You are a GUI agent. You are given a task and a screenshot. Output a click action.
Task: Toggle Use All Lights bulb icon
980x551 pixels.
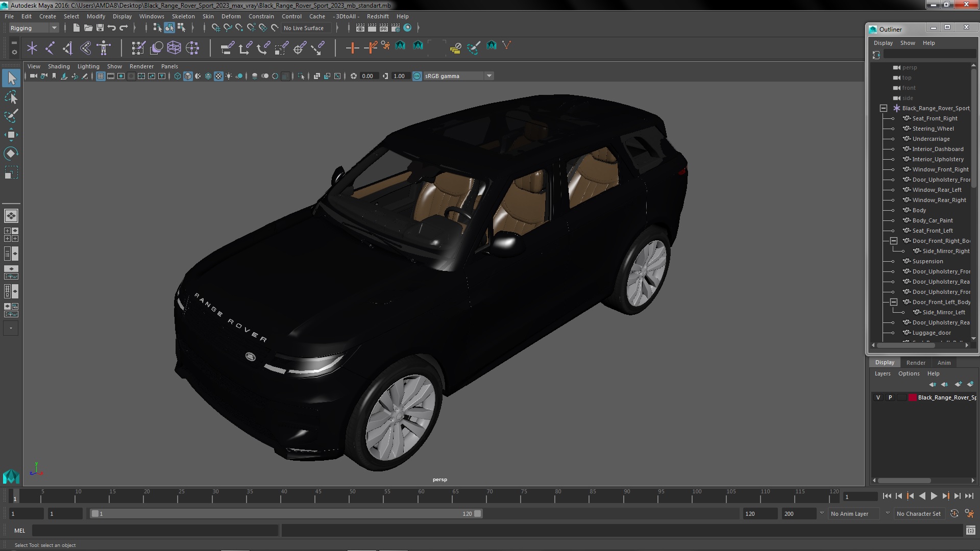pyautogui.click(x=229, y=76)
